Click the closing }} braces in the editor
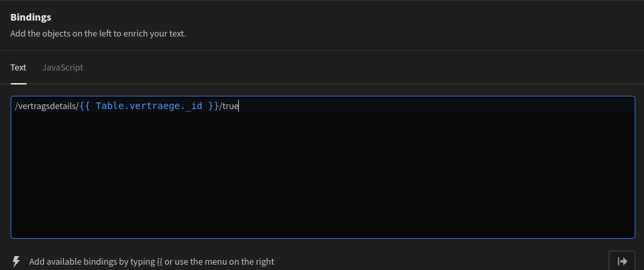 pos(213,106)
